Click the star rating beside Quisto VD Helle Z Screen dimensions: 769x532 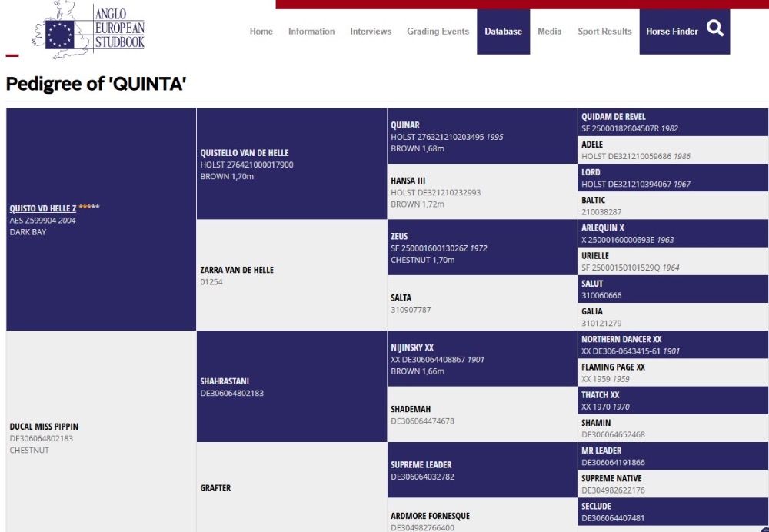tap(88, 207)
